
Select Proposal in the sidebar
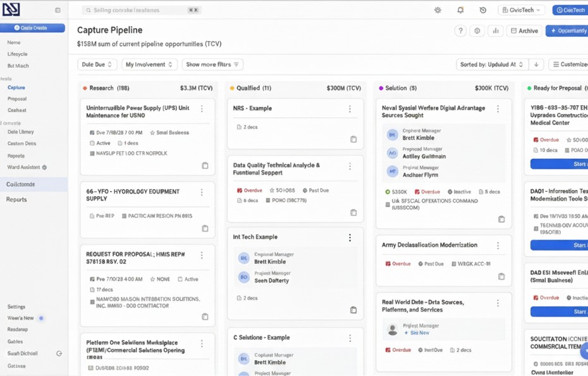pyautogui.click(x=17, y=99)
